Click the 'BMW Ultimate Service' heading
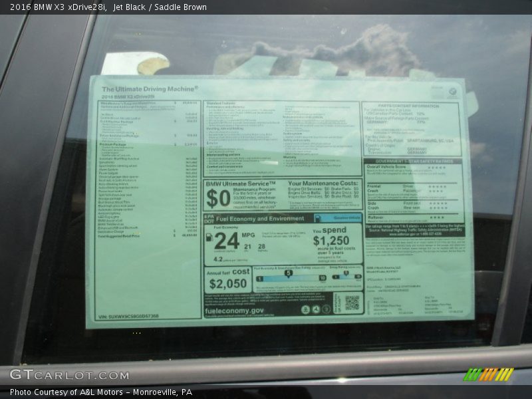Screen dimensions: 532x399 coord(241,184)
